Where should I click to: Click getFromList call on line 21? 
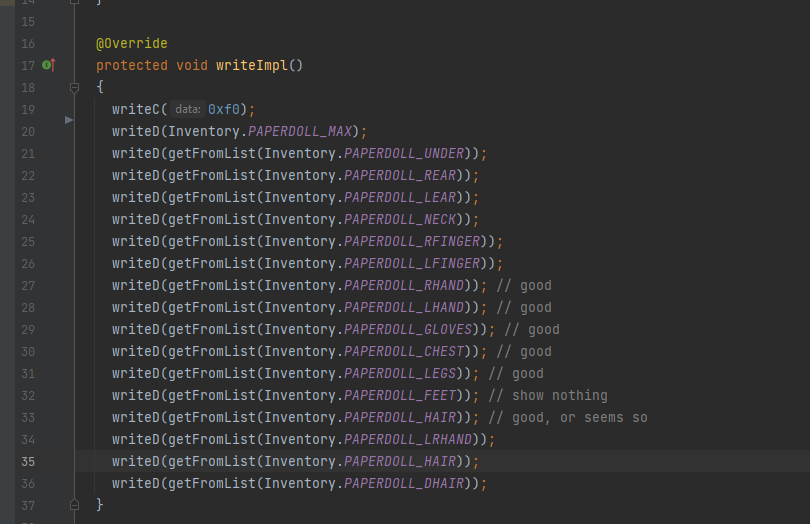point(212,153)
